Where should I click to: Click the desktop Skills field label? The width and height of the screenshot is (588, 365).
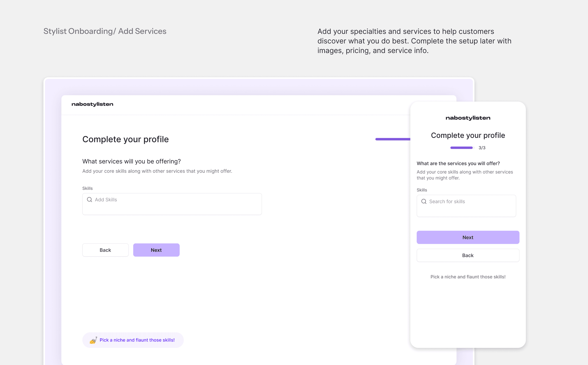87,188
